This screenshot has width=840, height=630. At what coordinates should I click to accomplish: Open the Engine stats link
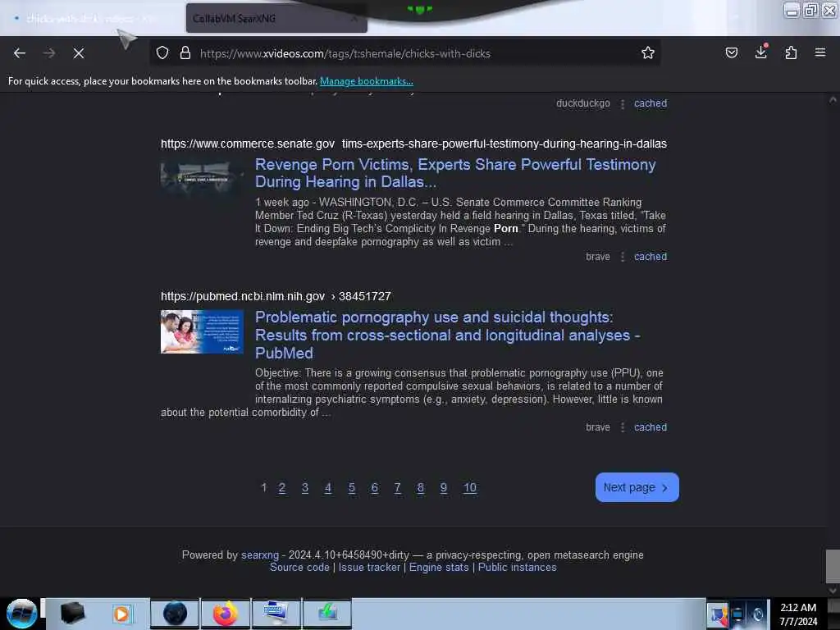tap(439, 568)
